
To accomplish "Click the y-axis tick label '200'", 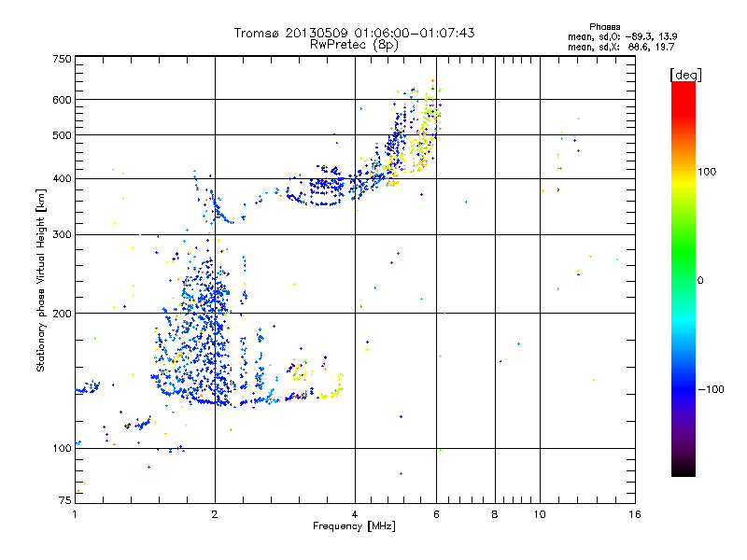I will (63, 314).
